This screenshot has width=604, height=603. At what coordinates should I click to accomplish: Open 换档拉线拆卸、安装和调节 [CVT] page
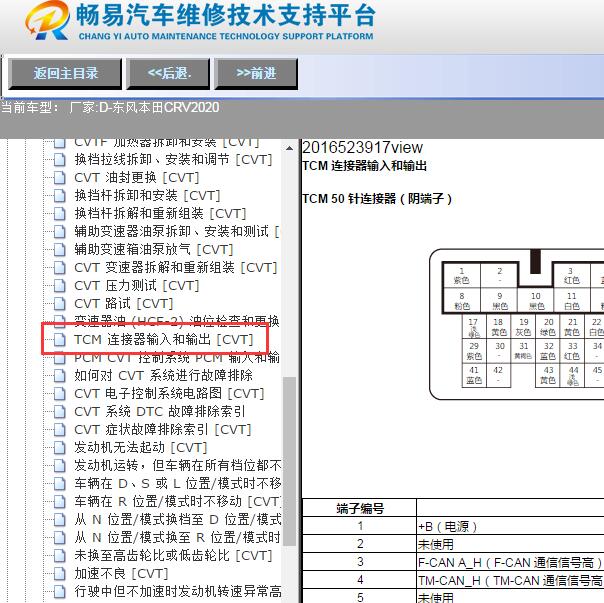point(173,159)
